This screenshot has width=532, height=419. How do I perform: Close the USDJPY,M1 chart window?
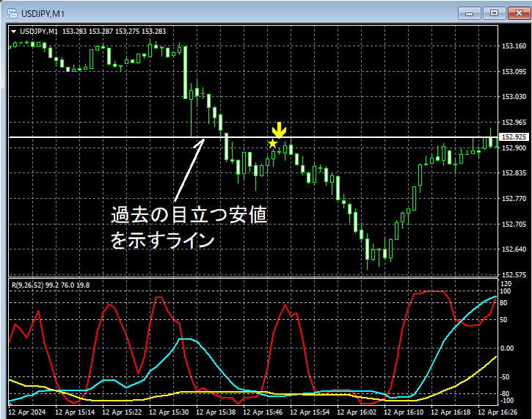(x=519, y=13)
